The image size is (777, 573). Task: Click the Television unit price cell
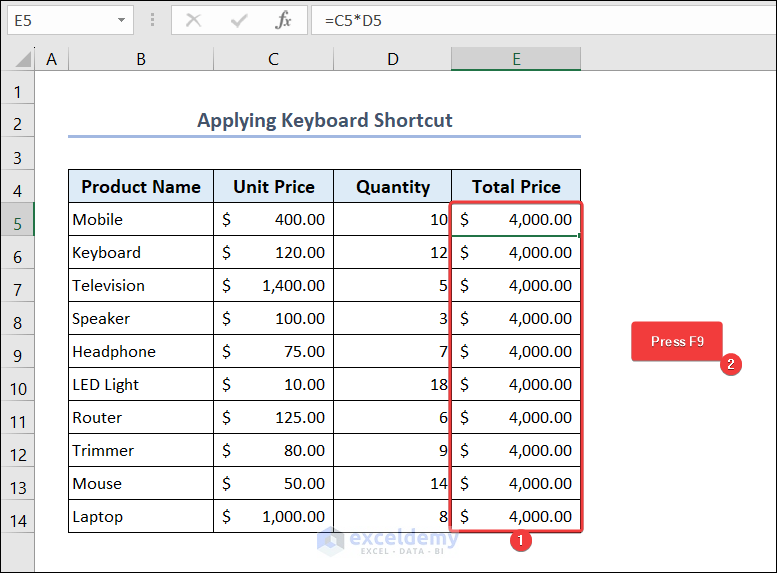pyautogui.click(x=273, y=286)
